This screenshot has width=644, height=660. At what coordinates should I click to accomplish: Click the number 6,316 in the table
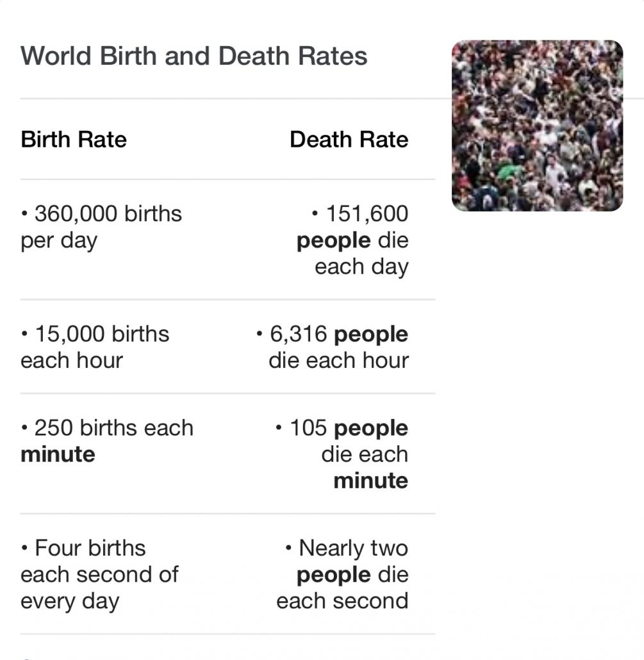coord(299,334)
